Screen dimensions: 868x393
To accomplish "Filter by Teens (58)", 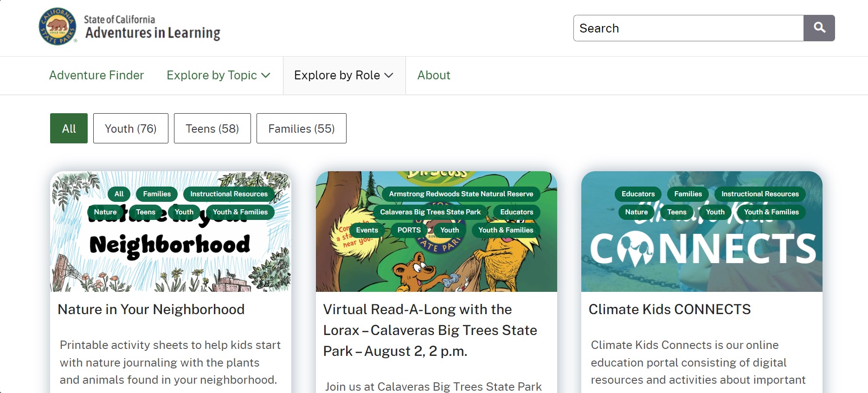I will coord(212,128).
